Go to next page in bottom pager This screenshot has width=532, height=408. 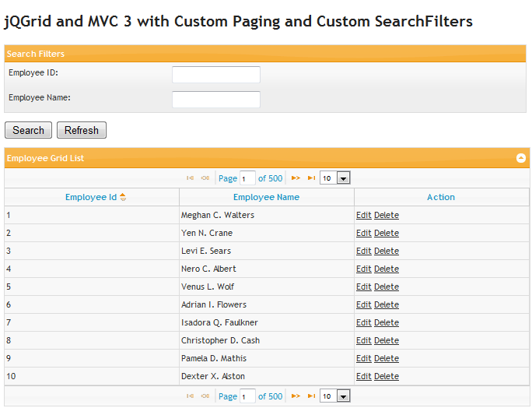click(x=296, y=396)
